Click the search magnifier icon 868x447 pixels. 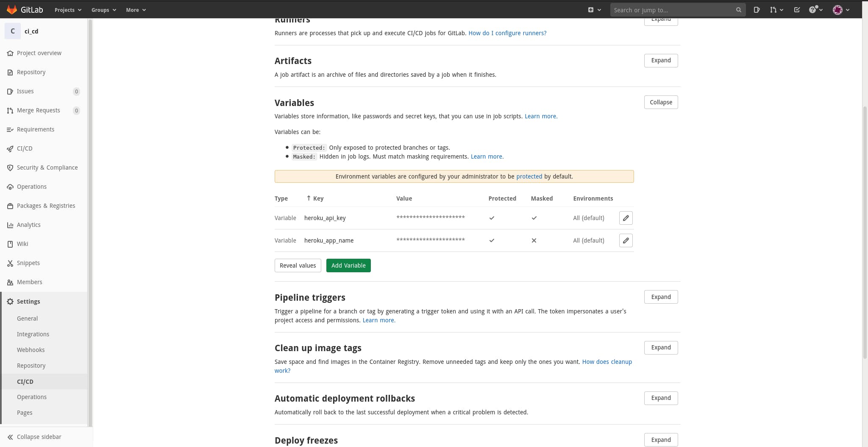[738, 10]
